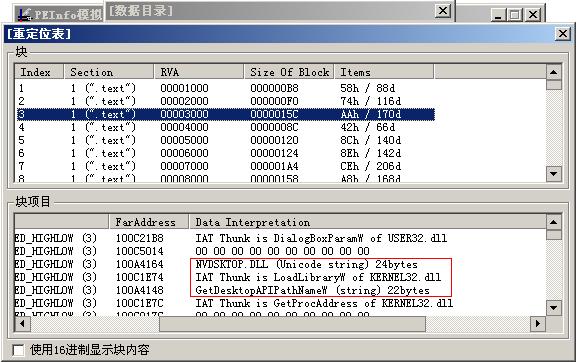Click items value 42h / 66d

point(367,128)
